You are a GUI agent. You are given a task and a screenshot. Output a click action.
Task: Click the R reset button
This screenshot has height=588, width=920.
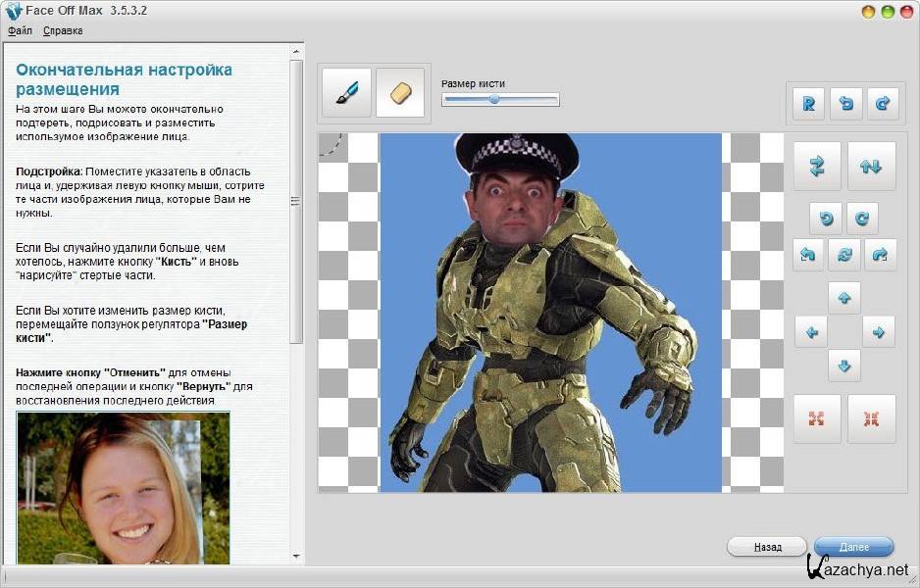[x=808, y=103]
